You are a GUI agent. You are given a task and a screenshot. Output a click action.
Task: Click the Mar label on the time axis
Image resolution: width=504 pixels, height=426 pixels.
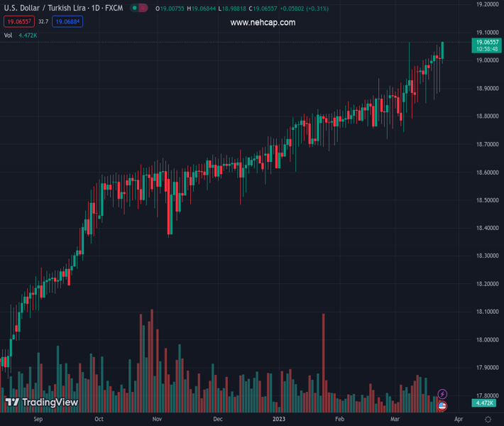coord(394,420)
